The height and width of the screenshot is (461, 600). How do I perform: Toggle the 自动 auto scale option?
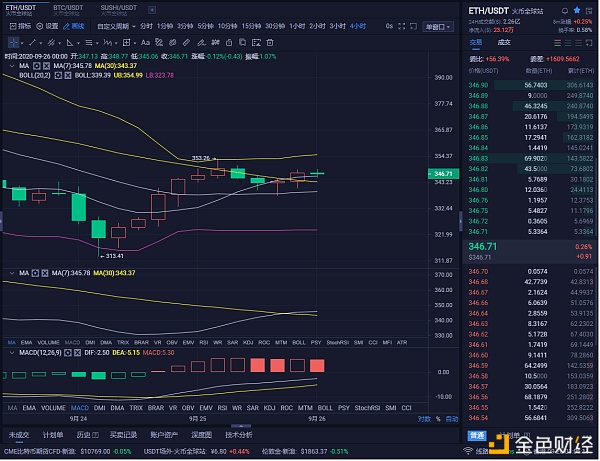(451, 419)
